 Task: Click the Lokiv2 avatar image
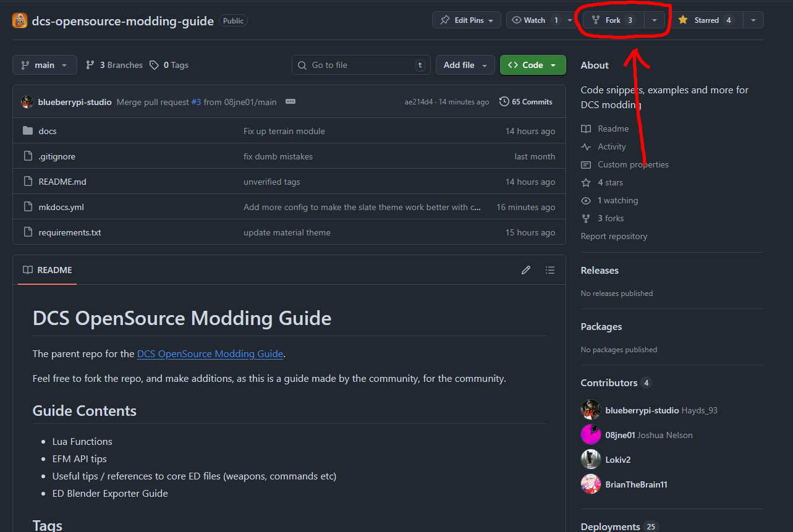point(591,459)
